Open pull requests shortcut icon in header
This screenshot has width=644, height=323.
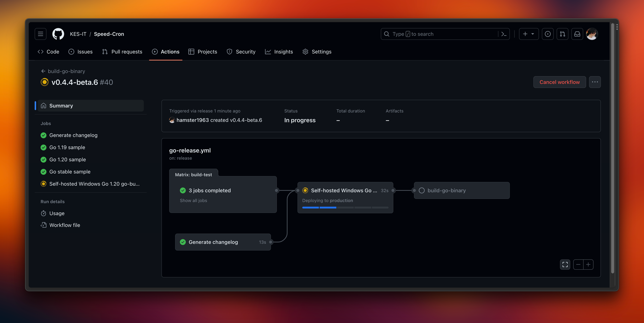(562, 34)
